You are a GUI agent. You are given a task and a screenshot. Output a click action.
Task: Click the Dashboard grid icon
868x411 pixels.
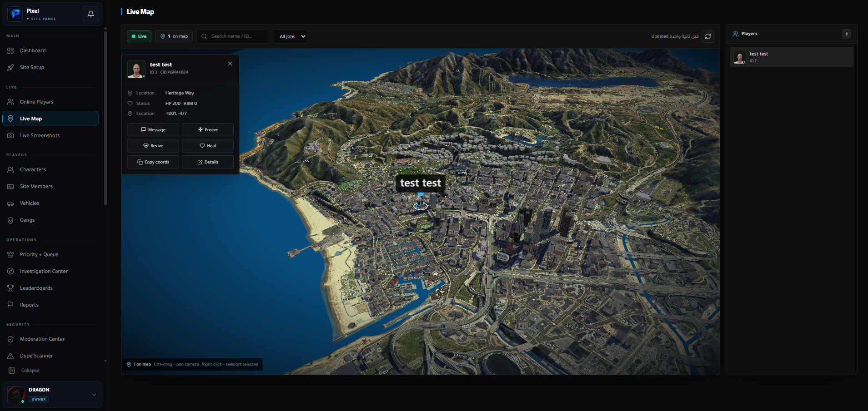(x=10, y=51)
